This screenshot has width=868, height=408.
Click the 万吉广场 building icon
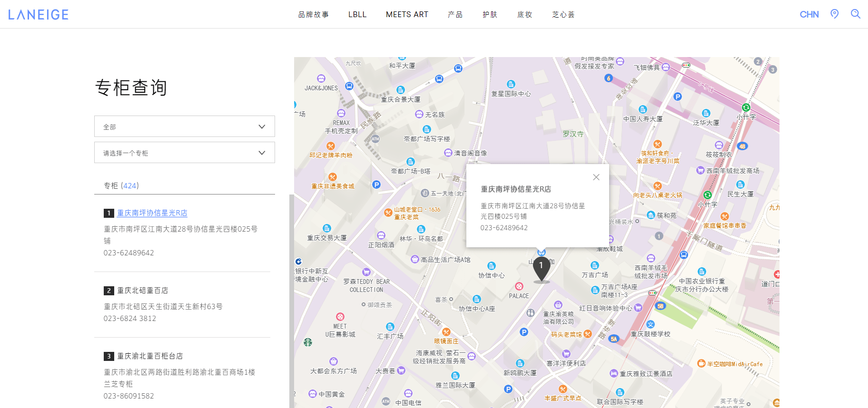point(595,265)
